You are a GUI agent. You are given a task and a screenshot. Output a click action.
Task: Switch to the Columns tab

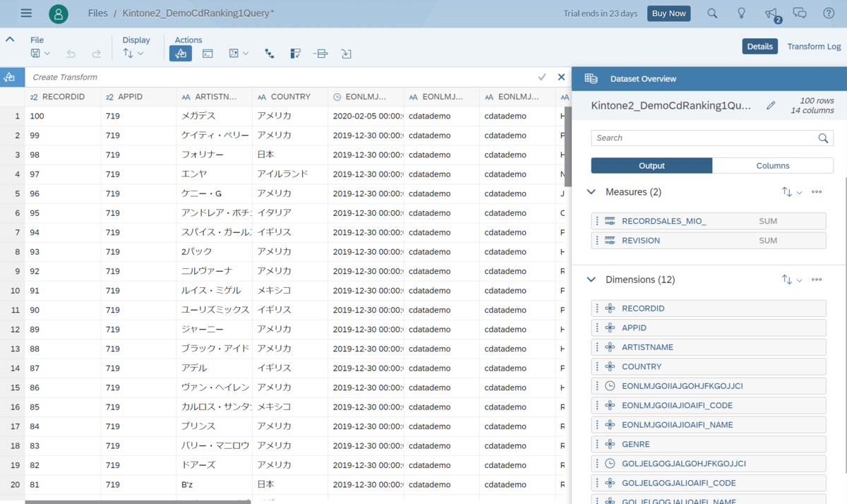click(x=772, y=165)
